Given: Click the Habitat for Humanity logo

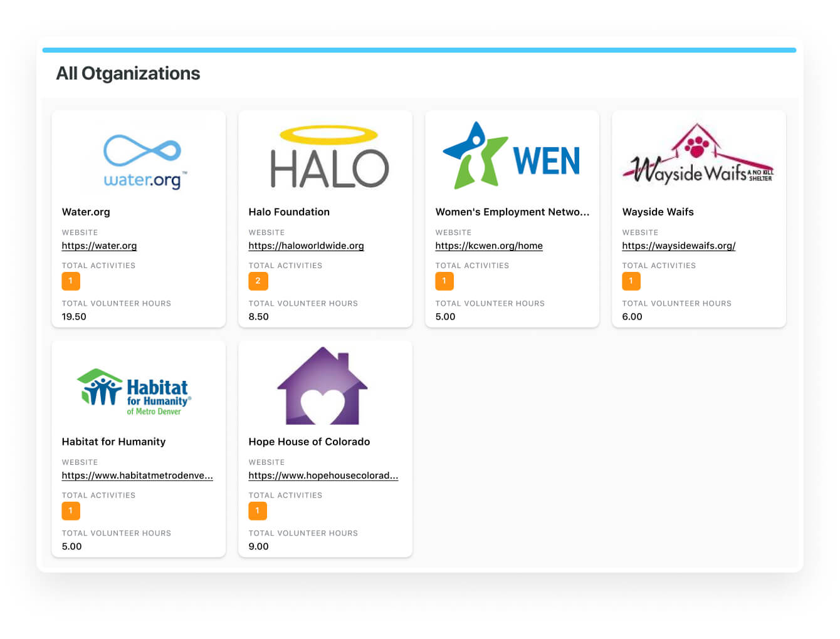Looking at the screenshot, I should 135,392.
